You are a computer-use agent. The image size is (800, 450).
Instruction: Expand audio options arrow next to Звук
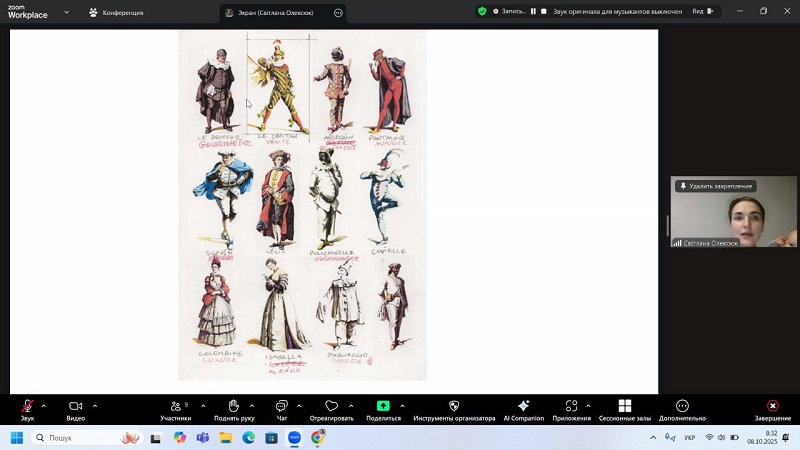[44, 405]
